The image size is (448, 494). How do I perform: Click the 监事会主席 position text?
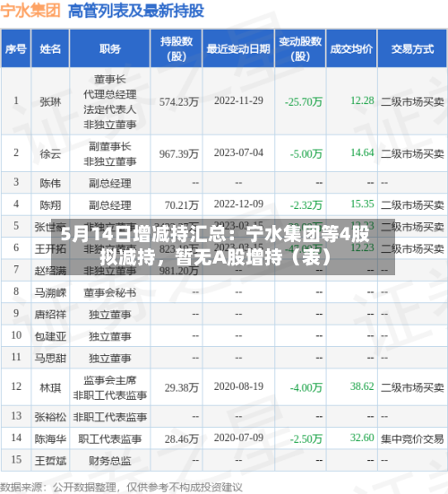pos(110,380)
